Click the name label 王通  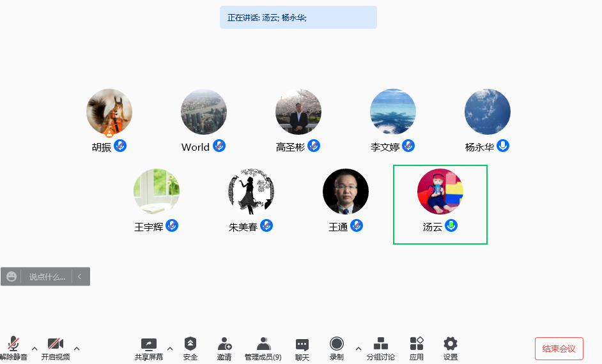click(x=338, y=227)
